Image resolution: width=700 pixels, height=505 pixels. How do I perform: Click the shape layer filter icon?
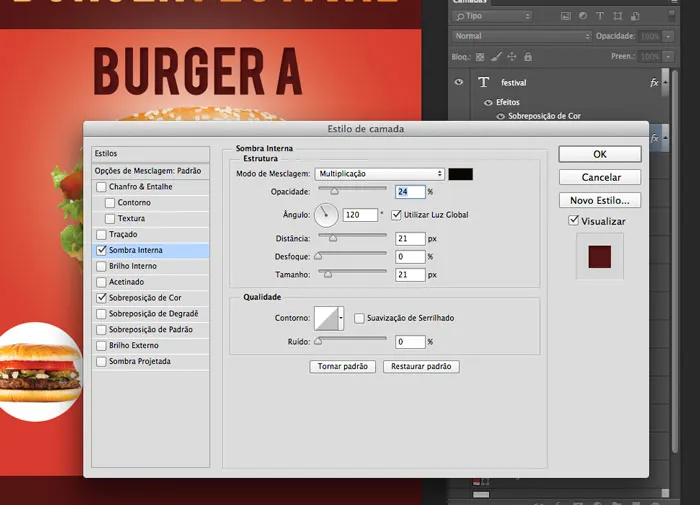[x=617, y=16]
